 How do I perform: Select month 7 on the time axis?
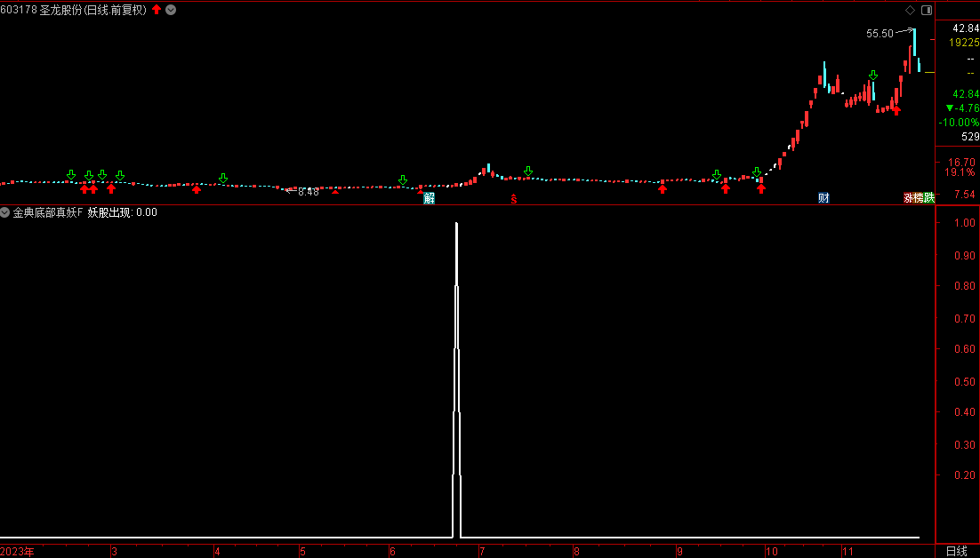(x=482, y=552)
